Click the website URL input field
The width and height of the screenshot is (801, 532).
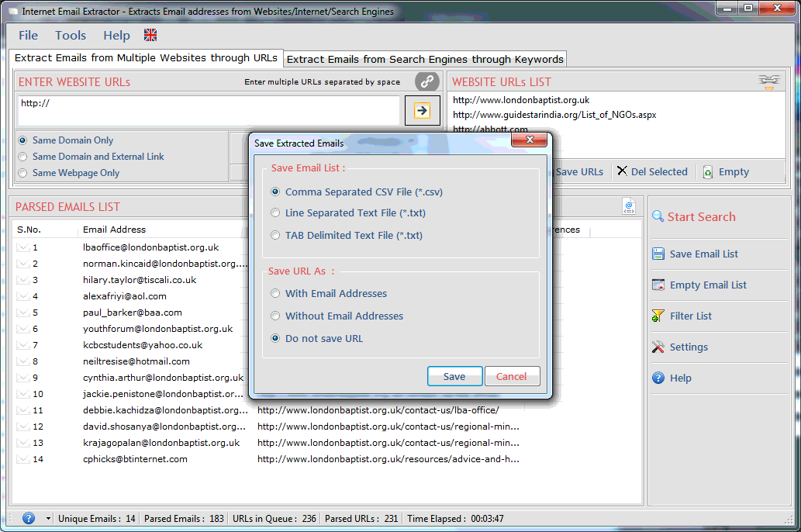point(208,110)
